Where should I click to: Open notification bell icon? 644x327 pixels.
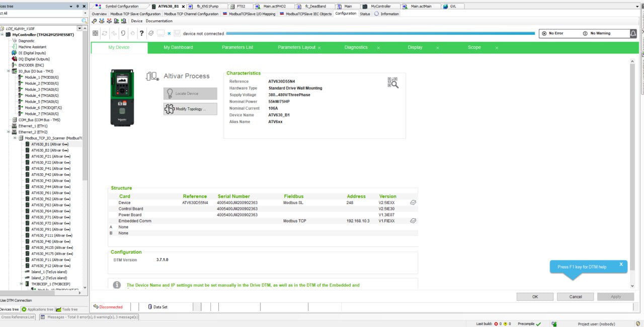(633, 33)
